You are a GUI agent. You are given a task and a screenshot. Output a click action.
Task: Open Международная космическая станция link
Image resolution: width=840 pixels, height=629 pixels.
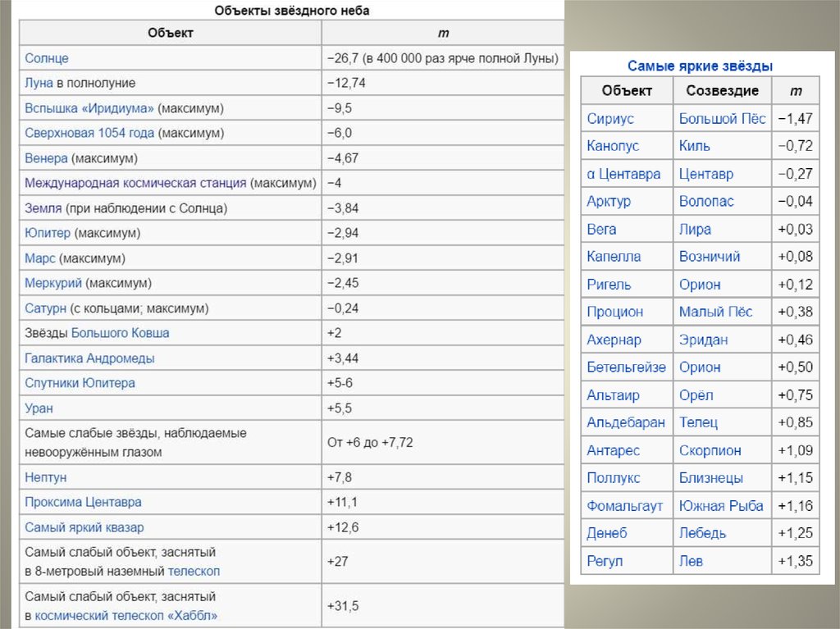click(135, 183)
